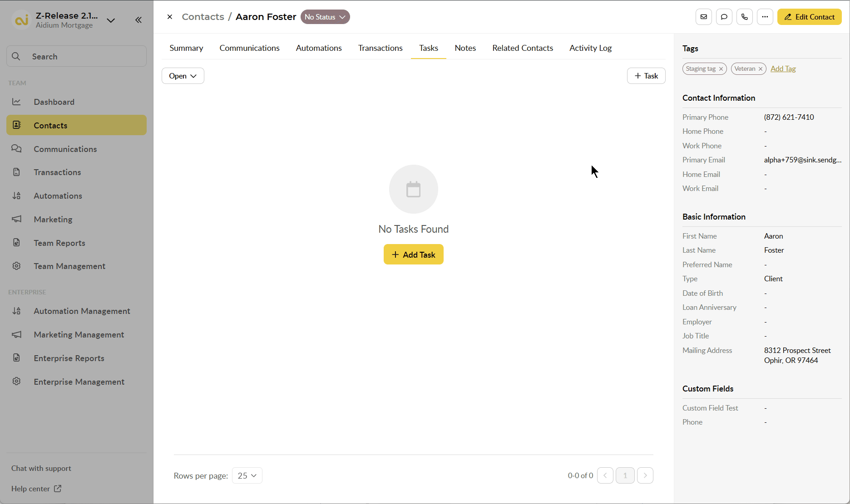This screenshot has width=850, height=504.
Task: Expand the No Status dropdown
Action: point(325,17)
